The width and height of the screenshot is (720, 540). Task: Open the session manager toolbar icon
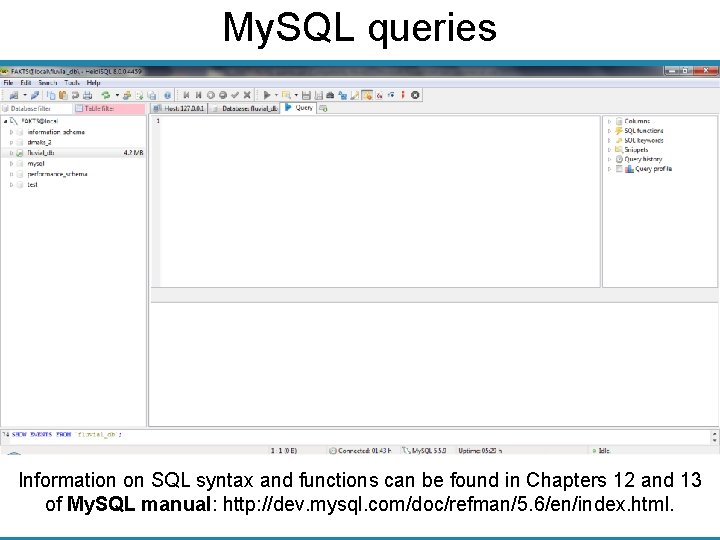[x=14, y=95]
